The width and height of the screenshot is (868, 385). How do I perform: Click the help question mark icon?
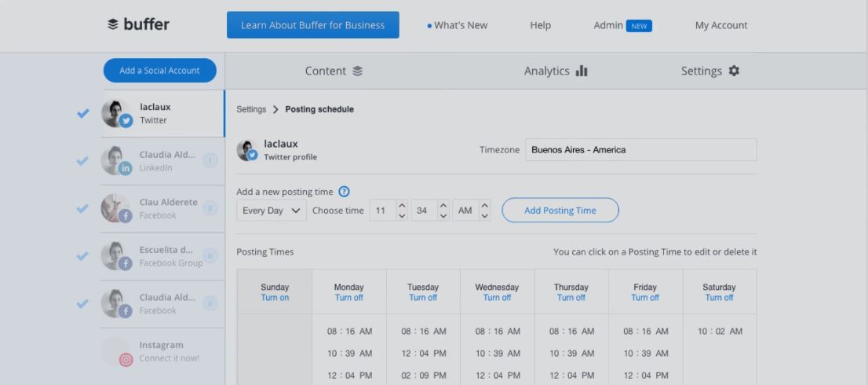point(344,192)
